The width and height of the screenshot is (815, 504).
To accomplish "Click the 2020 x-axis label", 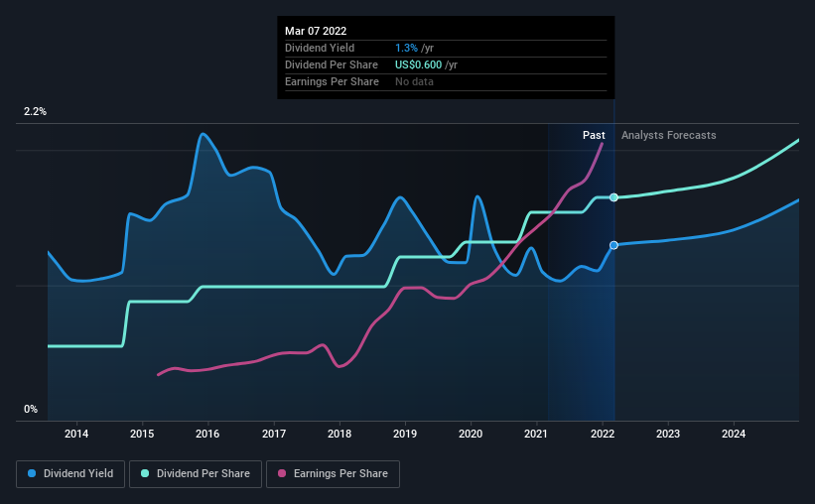I will (x=471, y=434).
